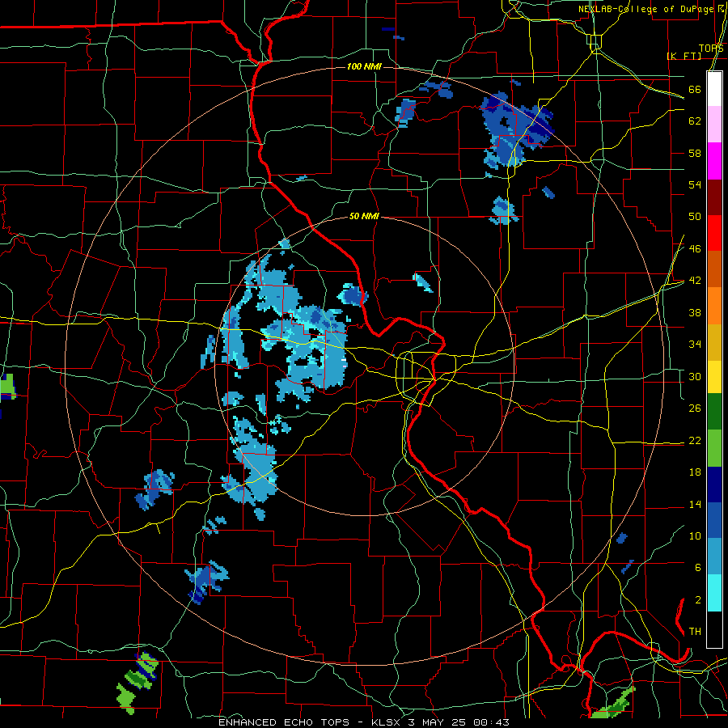Click the bright yellow legend swatch
Viewport: 728px width, 728px height.
point(714,377)
